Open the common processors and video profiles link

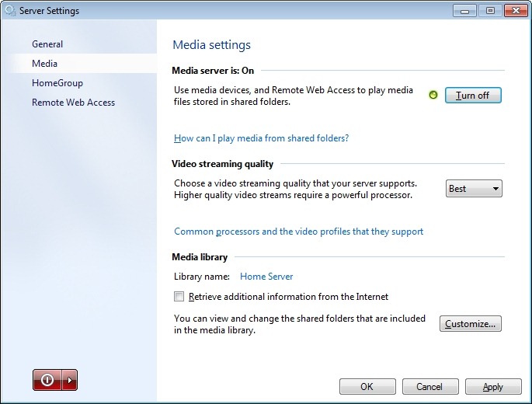pyautogui.click(x=298, y=232)
